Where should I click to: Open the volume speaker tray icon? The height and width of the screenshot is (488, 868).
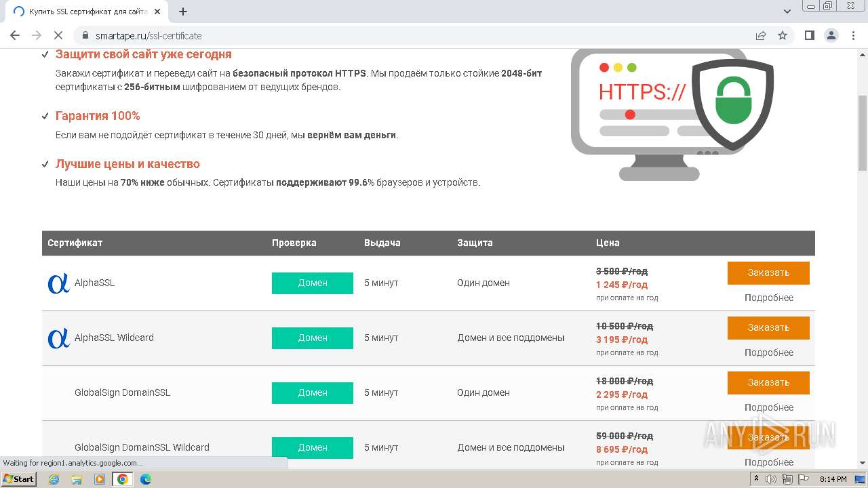tap(771, 479)
